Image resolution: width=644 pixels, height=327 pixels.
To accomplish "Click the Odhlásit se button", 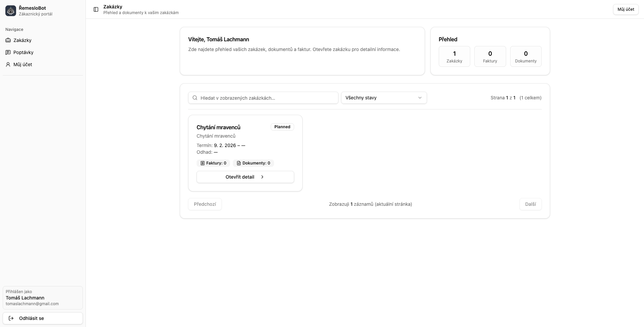I will point(43,318).
